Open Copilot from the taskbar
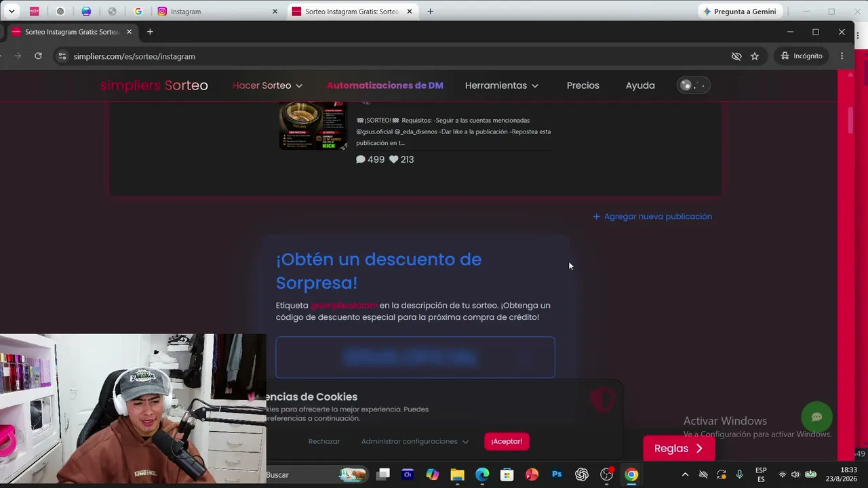Screen dimensions: 868x488 pos(433,474)
